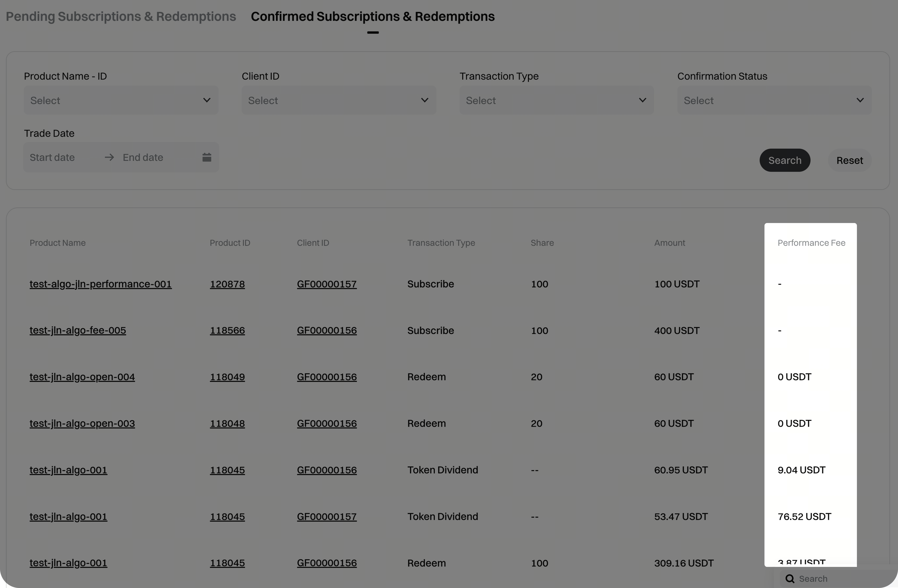Viewport: 898px width, 588px height.
Task: Open the test-algo-jln-performance-001 product link
Action: point(100,284)
